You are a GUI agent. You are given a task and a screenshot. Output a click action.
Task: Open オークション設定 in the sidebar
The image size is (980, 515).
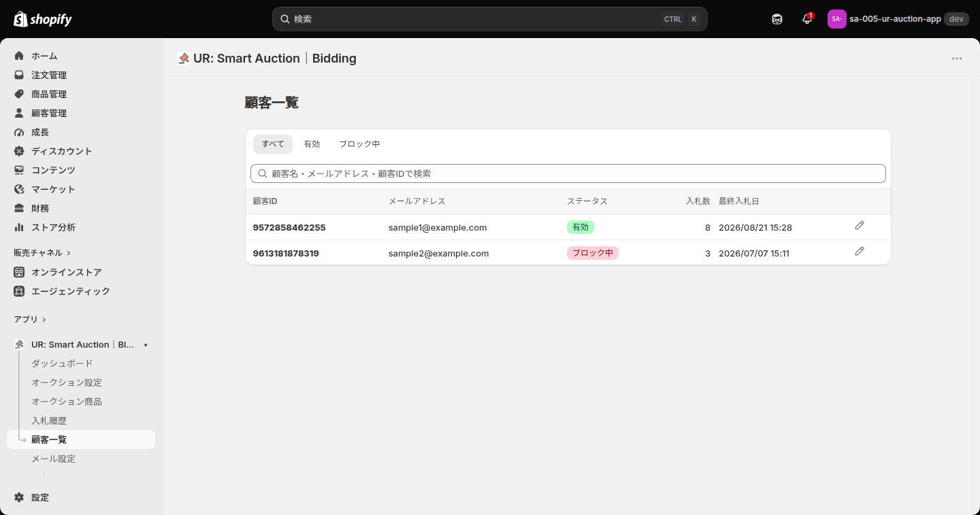[67, 382]
